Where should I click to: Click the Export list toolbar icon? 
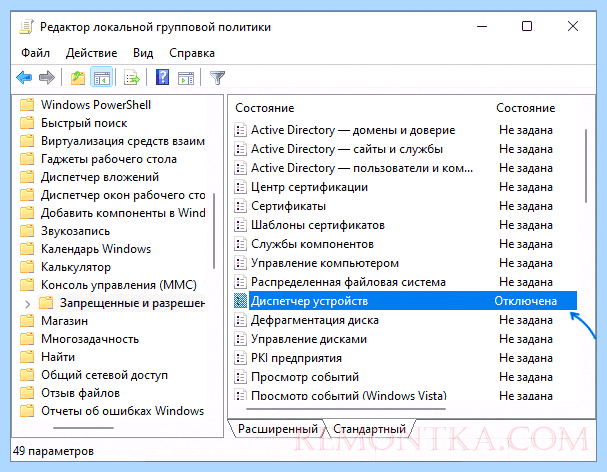coord(132,77)
